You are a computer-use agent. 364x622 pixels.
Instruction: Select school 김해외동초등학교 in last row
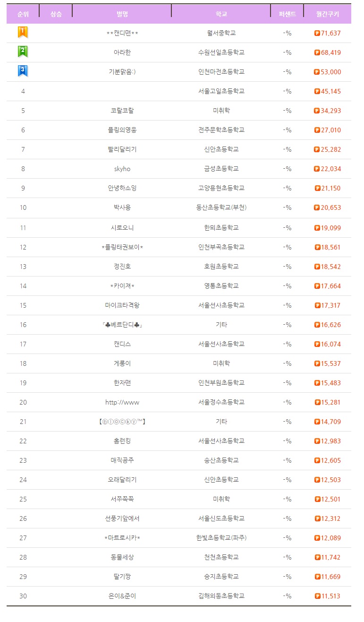pos(221,596)
